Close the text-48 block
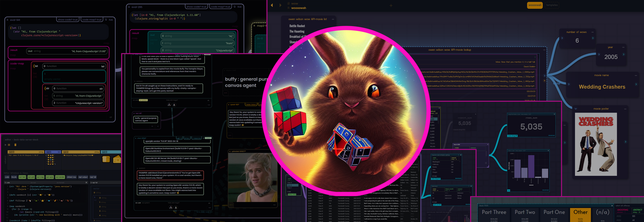 tap(134, 113)
